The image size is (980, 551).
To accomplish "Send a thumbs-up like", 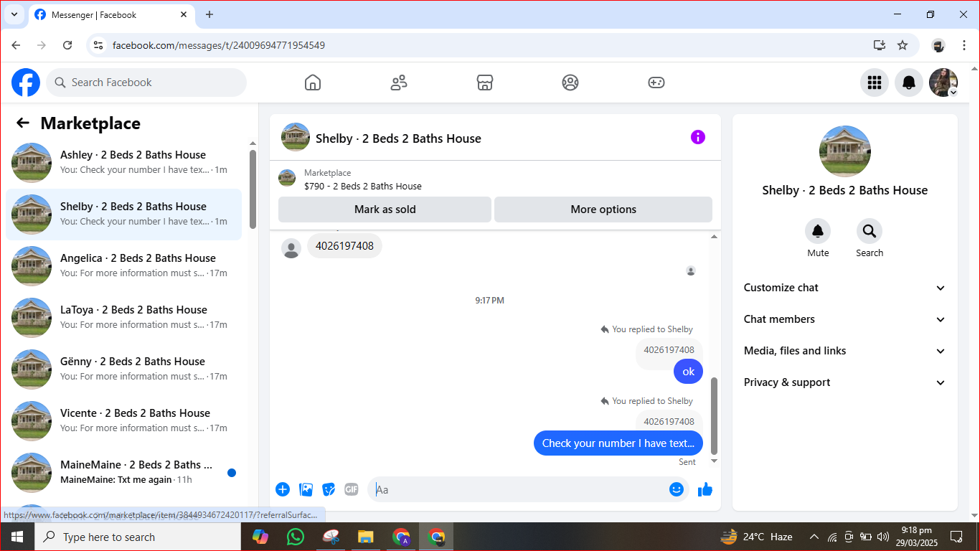I will (x=705, y=489).
